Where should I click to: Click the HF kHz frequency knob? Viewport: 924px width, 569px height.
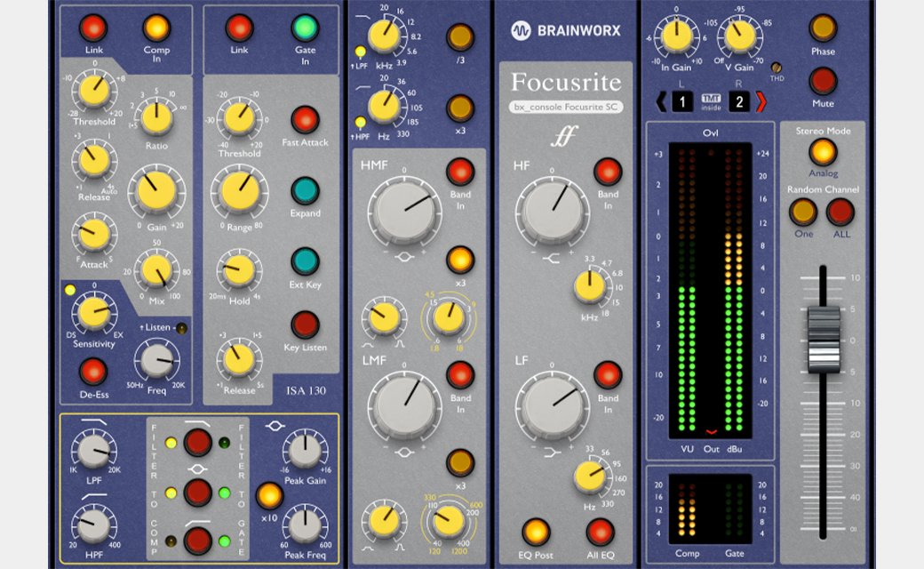pos(590,286)
